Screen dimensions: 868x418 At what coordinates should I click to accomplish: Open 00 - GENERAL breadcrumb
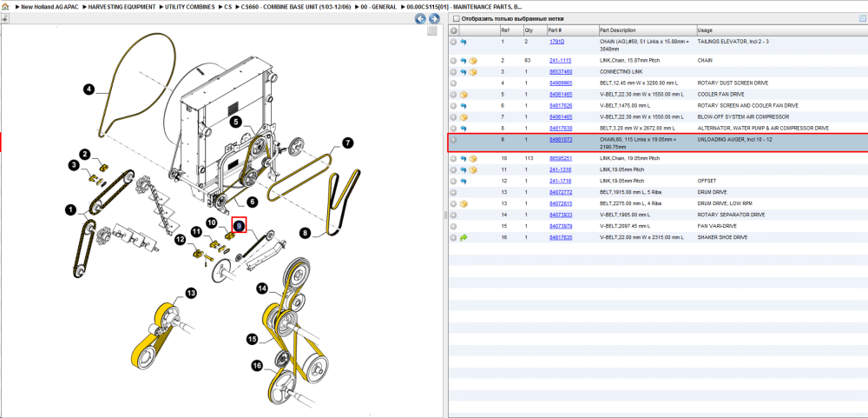click(378, 7)
